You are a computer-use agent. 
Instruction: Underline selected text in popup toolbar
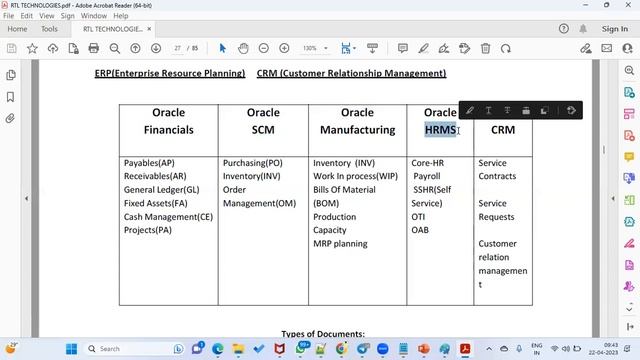tap(488, 110)
